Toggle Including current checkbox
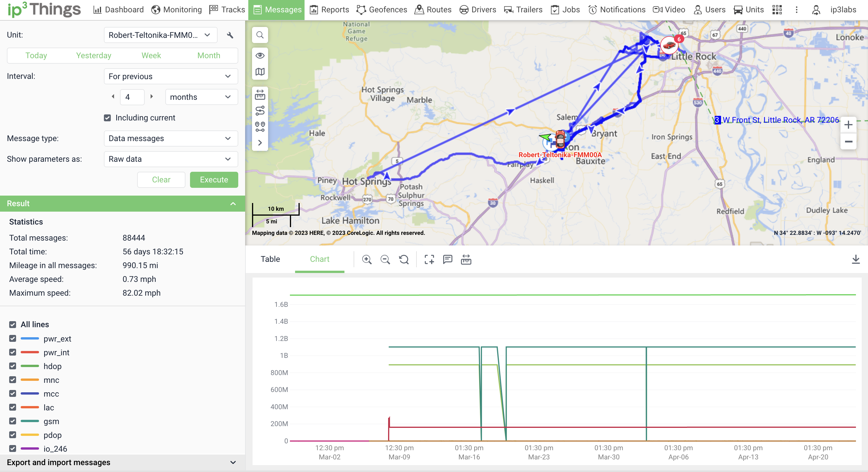This screenshot has height=472, width=868. (107, 118)
